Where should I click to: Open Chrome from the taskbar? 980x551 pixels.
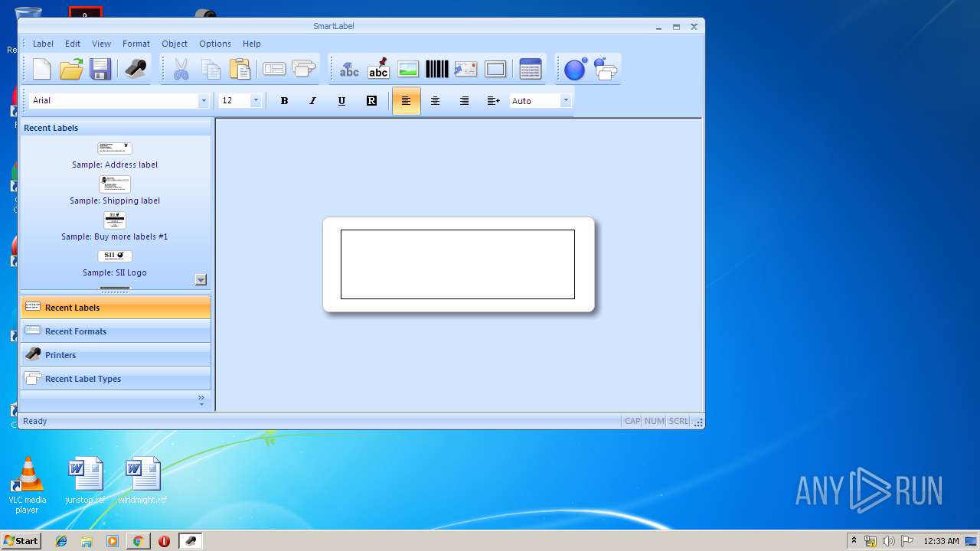coord(138,541)
